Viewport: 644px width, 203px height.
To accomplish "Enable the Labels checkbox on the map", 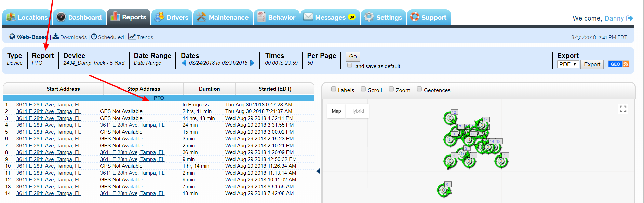I will coord(334,89).
